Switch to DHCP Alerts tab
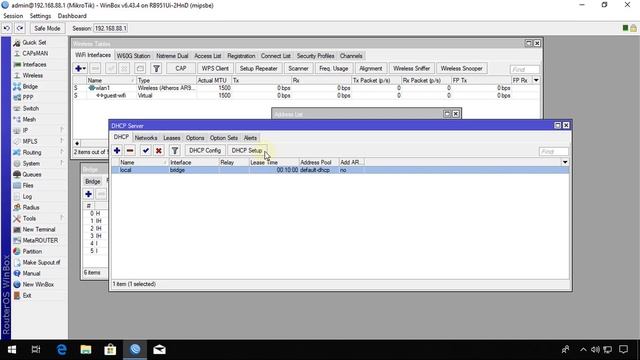Image resolution: width=640 pixels, height=360 pixels. point(250,138)
